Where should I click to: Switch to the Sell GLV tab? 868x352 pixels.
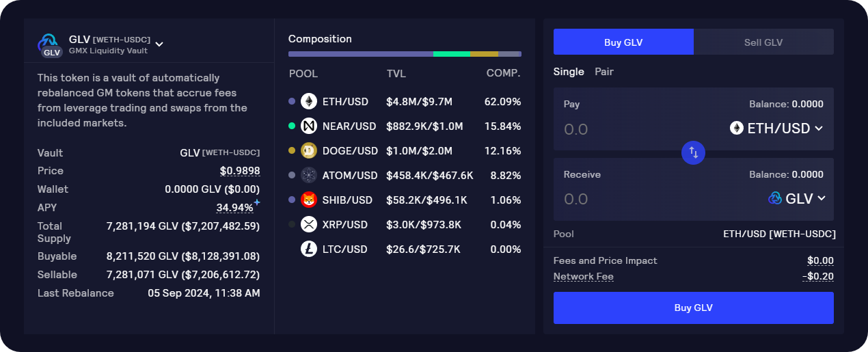[763, 42]
